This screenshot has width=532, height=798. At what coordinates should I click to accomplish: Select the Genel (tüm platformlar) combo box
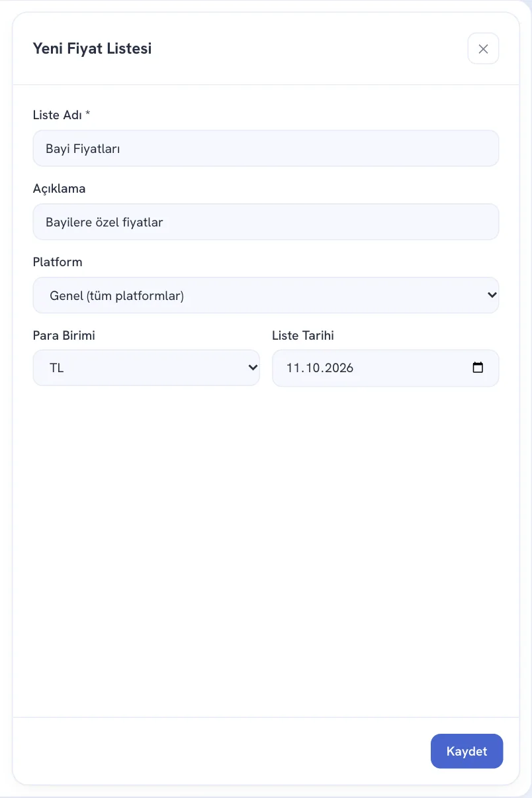[266, 295]
